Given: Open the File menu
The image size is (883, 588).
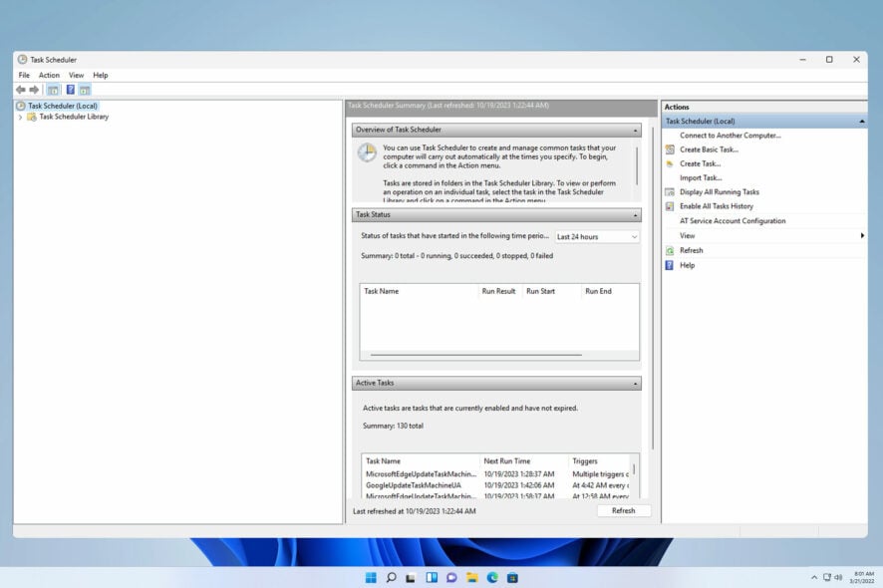Looking at the screenshot, I should pos(23,75).
